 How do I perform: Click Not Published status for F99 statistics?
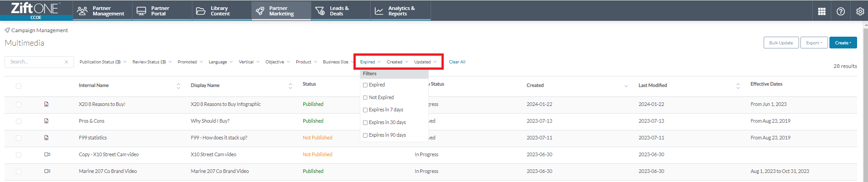[318, 138]
